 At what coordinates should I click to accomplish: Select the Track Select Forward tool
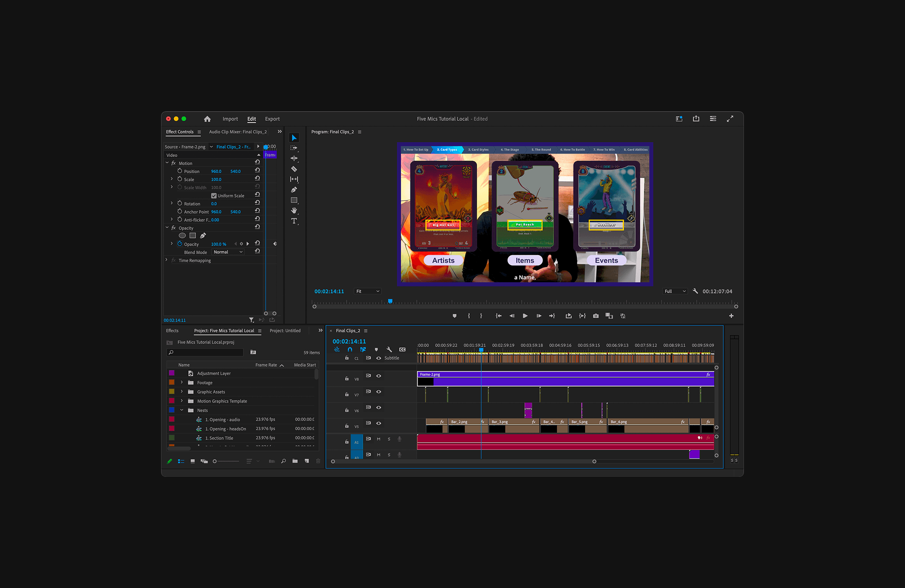pos(294,148)
